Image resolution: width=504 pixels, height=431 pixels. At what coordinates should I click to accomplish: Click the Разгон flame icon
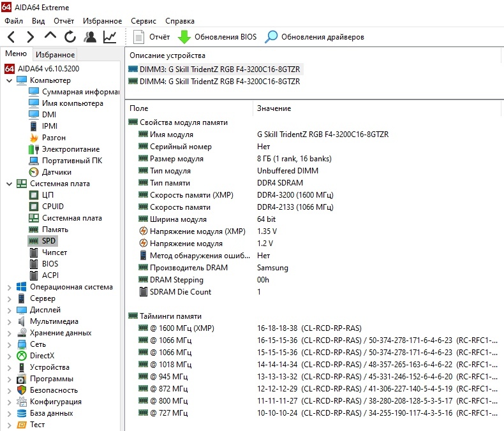coord(34,138)
